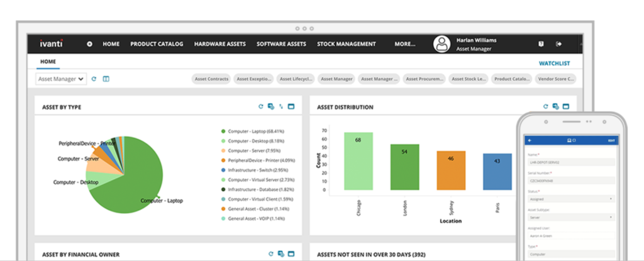644x261 pixels.
Task: Select Asset Exceptio... dashboard pill
Action: [254, 79]
